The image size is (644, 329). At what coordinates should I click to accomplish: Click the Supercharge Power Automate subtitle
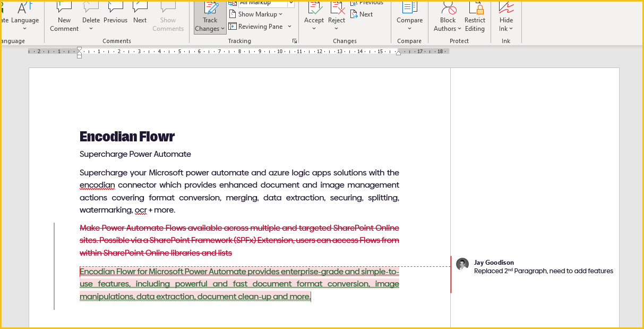click(x=135, y=154)
